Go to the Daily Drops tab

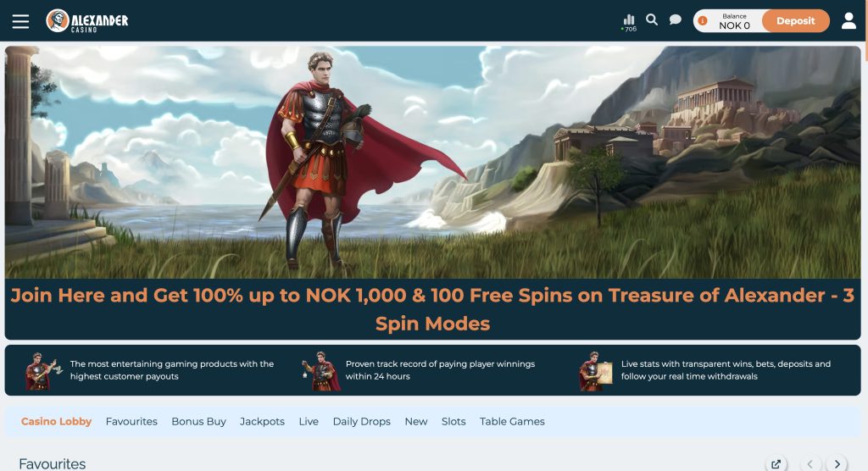pyautogui.click(x=361, y=422)
